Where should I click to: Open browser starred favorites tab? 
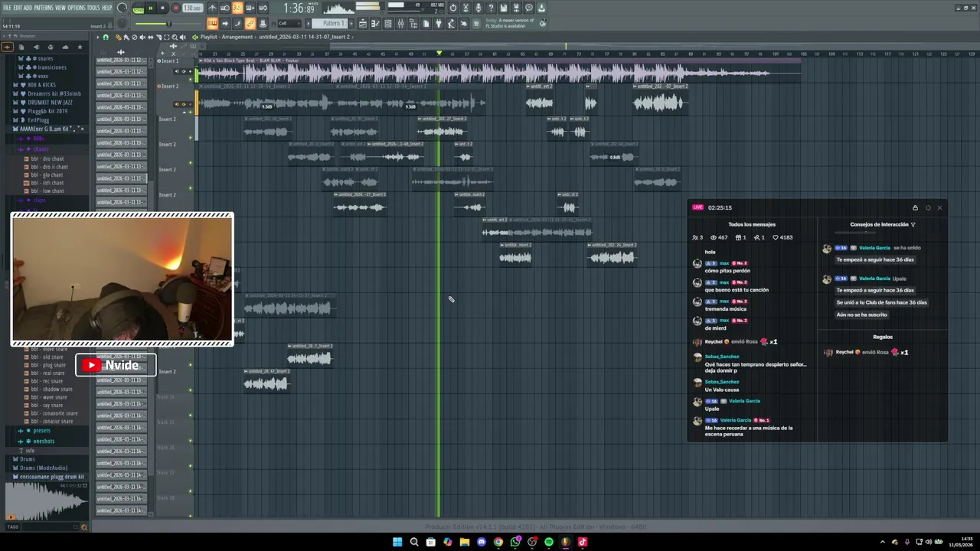click(80, 47)
